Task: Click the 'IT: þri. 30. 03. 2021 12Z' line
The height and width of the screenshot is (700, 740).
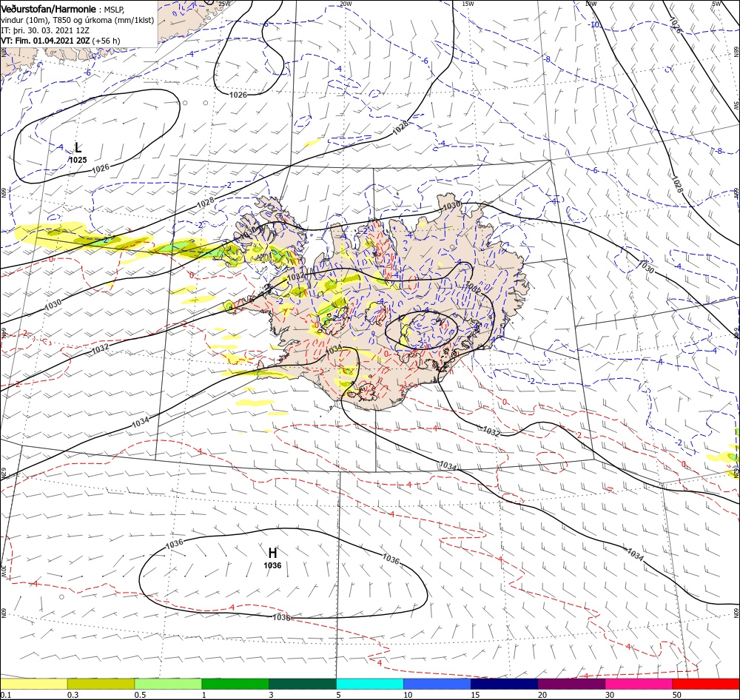Action: pos(45,30)
